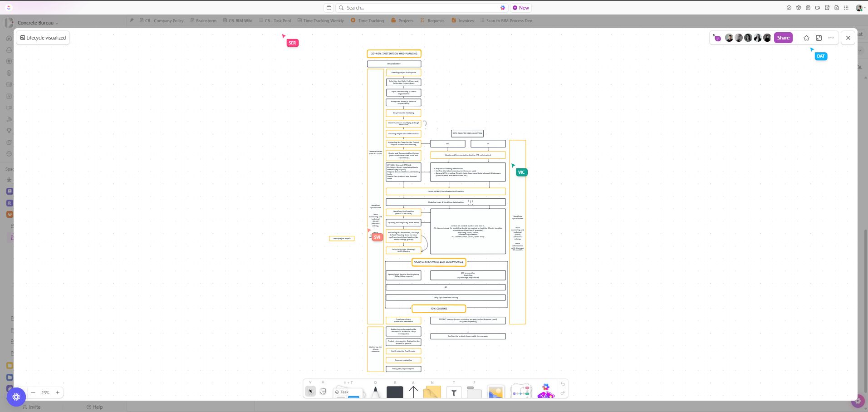Close the whiteboard overlay
Viewport: 868px width, 412px height.
point(848,38)
